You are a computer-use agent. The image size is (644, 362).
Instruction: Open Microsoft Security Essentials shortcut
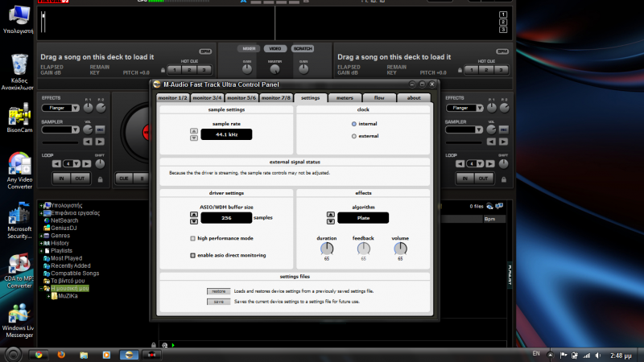[x=19, y=220]
